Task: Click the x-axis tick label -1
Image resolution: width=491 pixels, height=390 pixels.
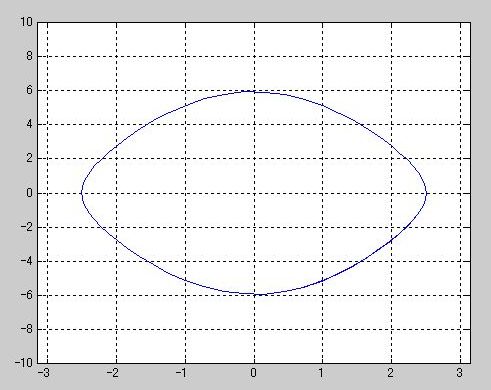Action: tap(181, 373)
